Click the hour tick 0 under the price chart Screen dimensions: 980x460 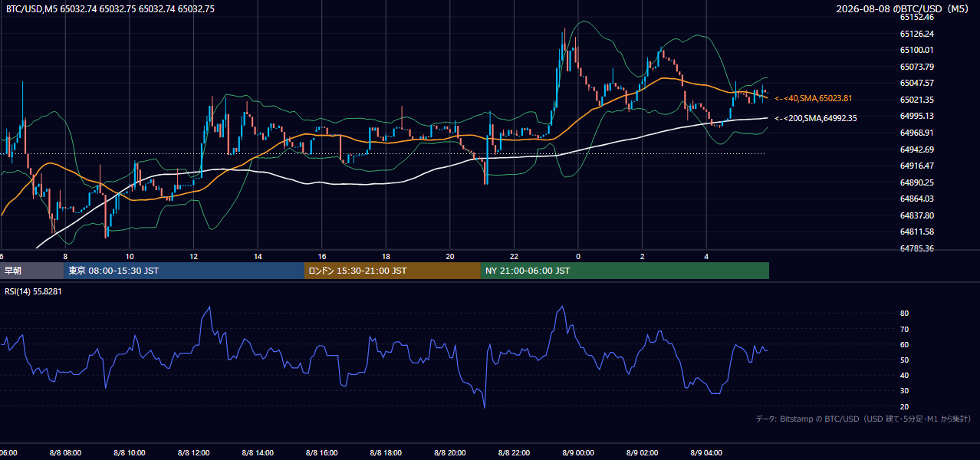click(x=578, y=256)
